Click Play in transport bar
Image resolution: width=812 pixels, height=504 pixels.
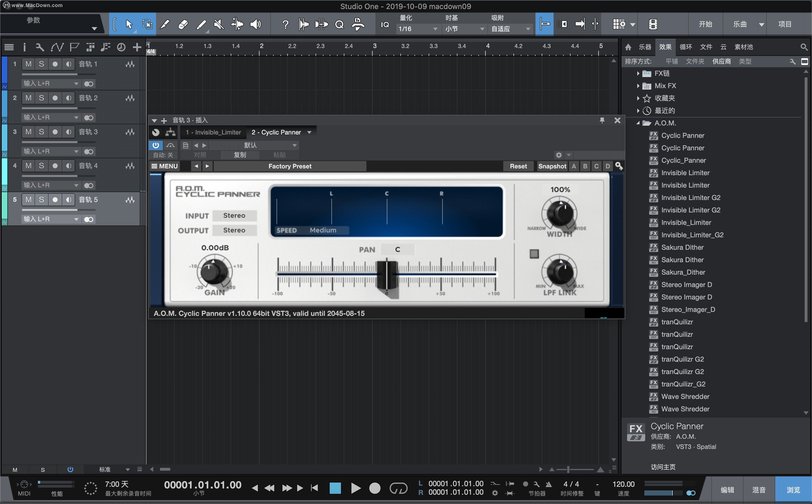356,488
